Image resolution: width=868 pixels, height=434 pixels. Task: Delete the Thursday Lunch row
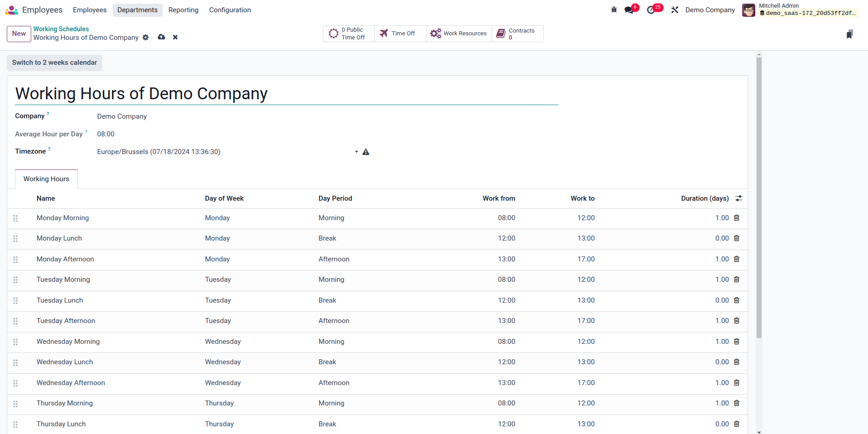(x=737, y=424)
